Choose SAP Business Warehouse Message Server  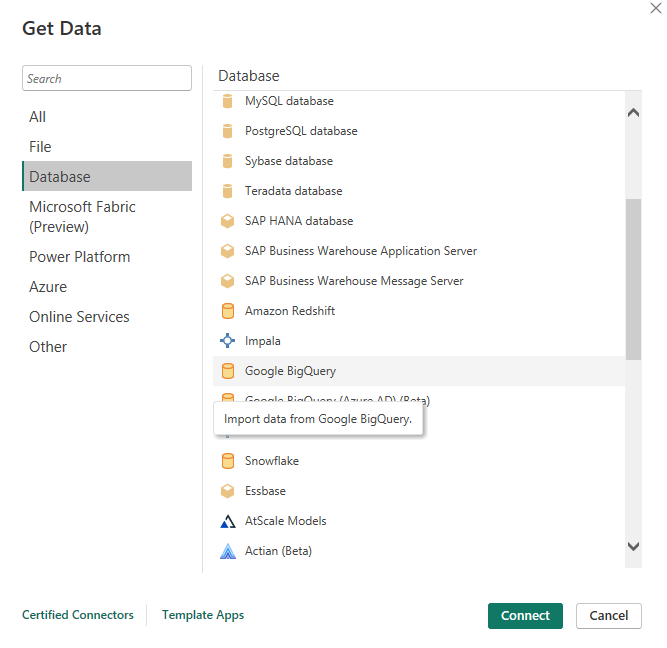(419, 281)
